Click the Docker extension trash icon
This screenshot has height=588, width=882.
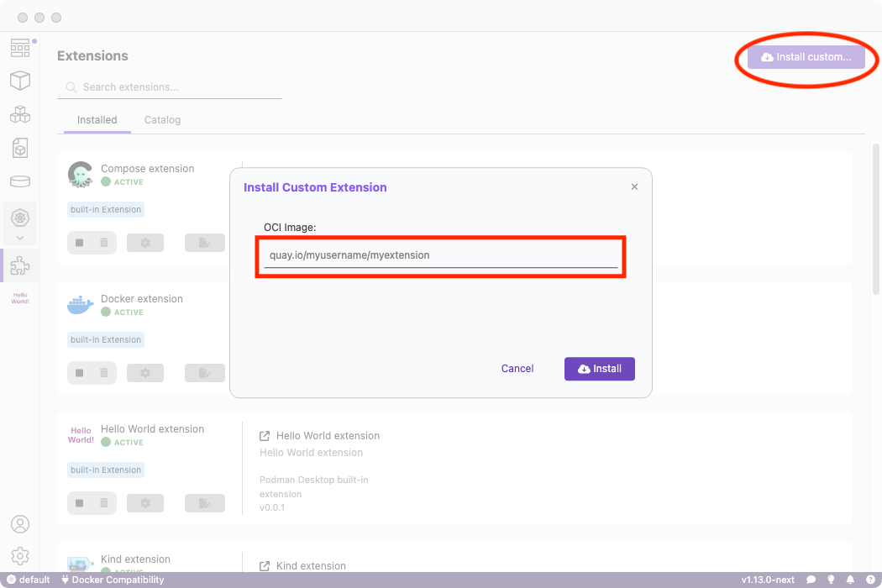tap(104, 372)
